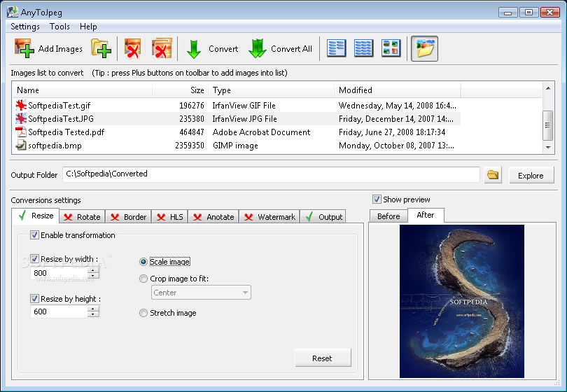Uncheck the Show preview checkbox
The width and height of the screenshot is (567, 392).
coord(377,199)
